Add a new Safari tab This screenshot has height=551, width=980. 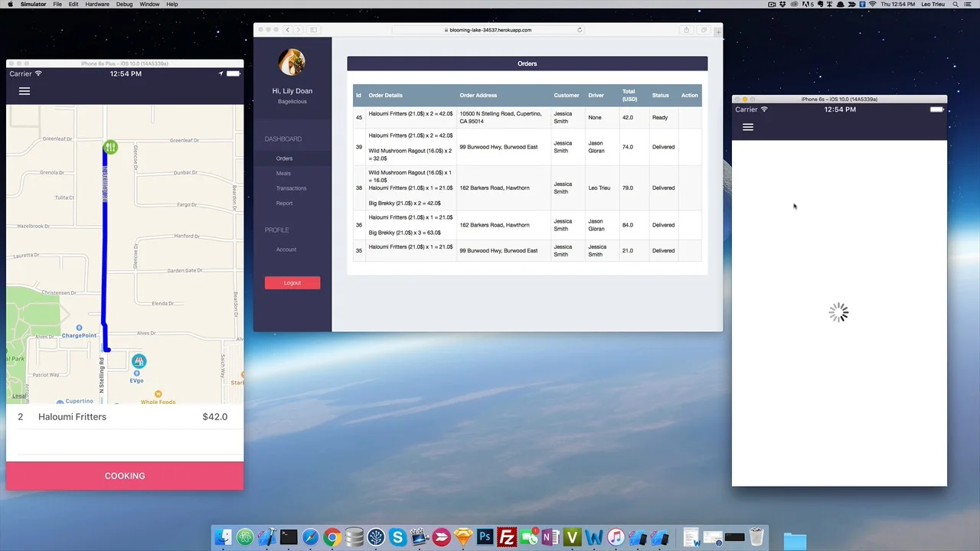click(718, 32)
